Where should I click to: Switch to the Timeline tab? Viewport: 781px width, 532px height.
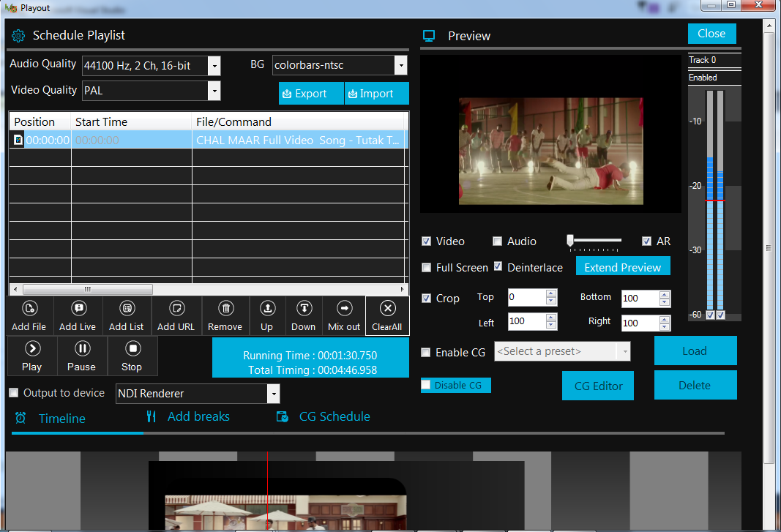(62, 419)
